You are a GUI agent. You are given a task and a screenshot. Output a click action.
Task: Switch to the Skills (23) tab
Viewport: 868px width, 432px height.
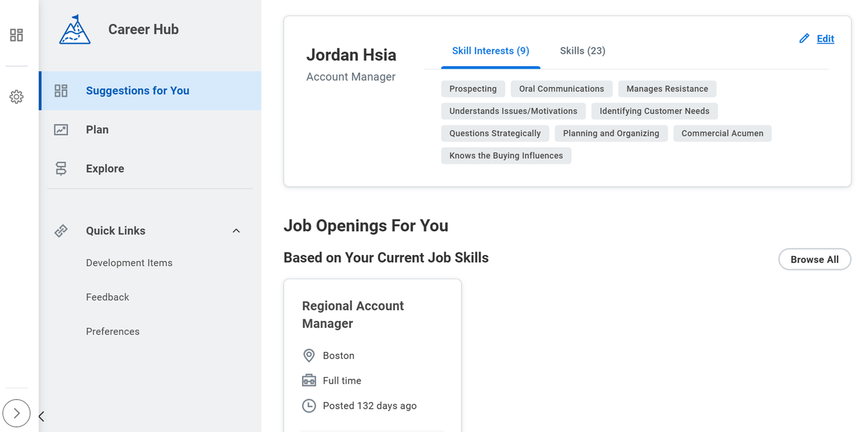point(582,50)
